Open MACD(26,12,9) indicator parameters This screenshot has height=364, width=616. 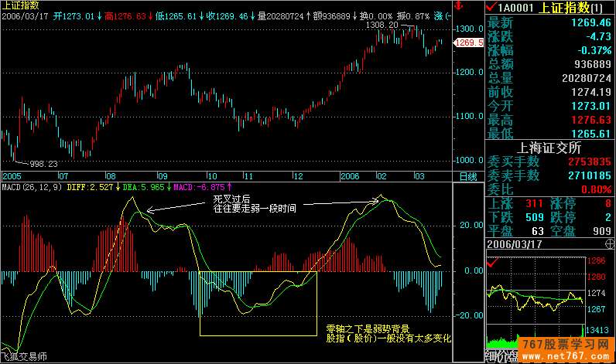click(33, 186)
